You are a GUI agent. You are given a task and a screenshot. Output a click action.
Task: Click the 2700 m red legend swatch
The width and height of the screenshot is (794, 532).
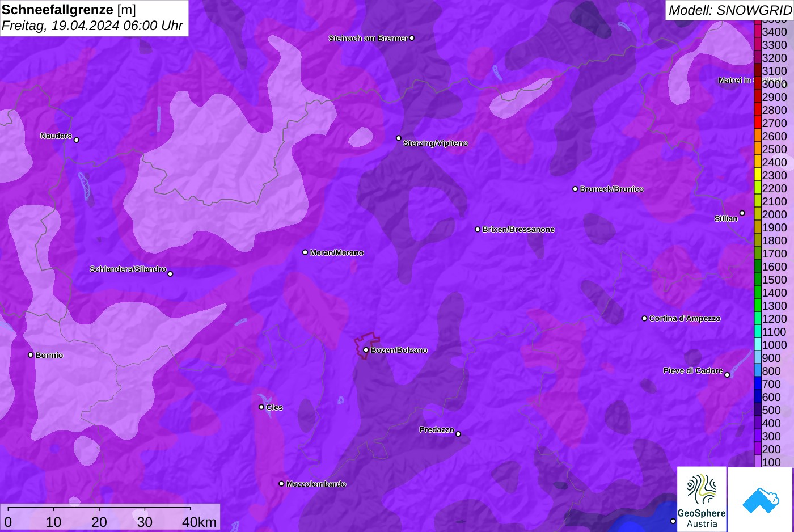(758, 123)
